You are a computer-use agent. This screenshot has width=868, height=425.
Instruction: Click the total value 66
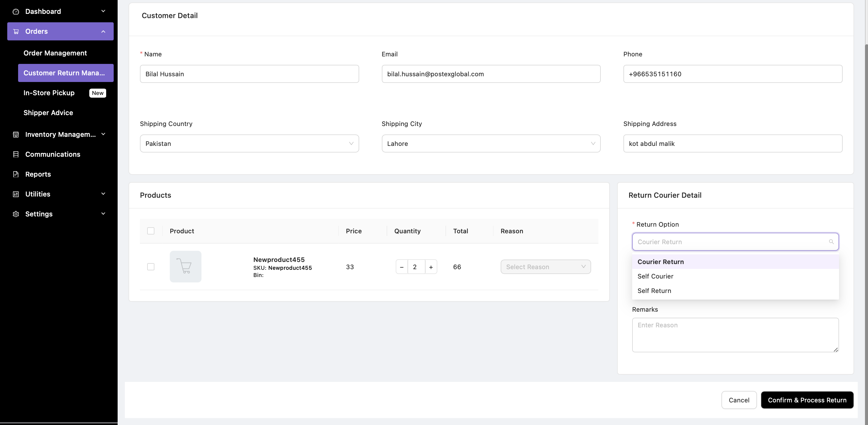coord(457,267)
